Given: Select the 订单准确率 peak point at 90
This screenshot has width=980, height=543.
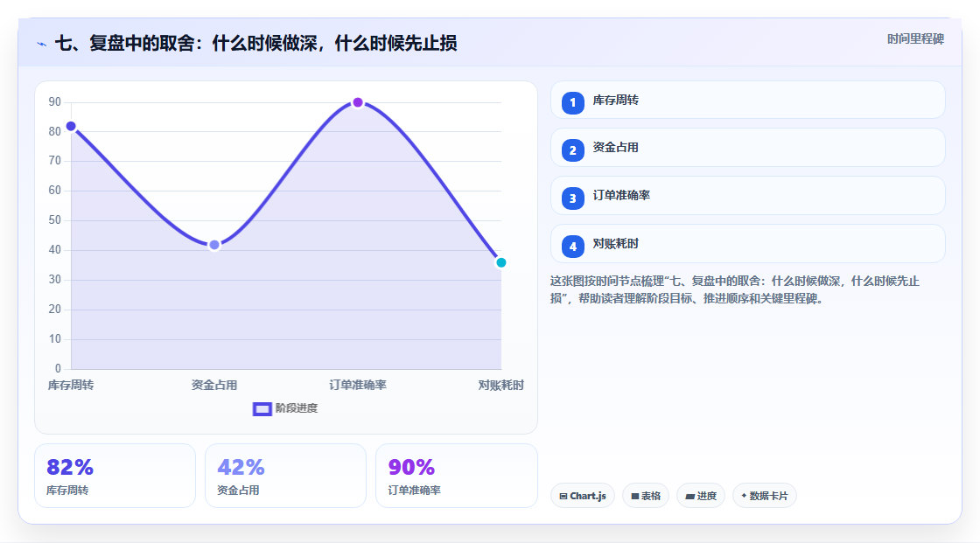Looking at the screenshot, I should [358, 102].
